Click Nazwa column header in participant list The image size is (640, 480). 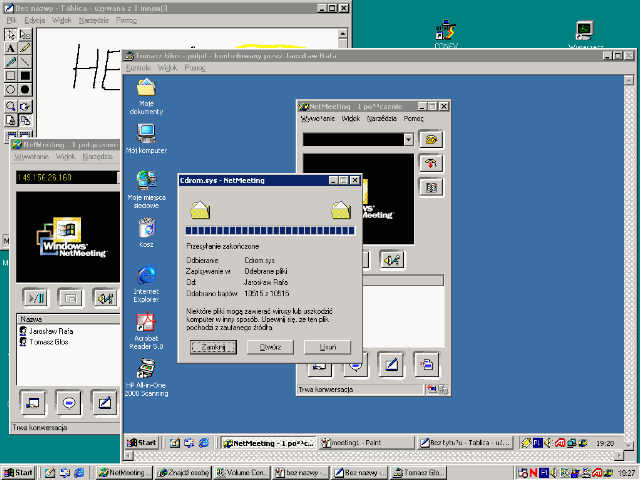(x=69, y=319)
